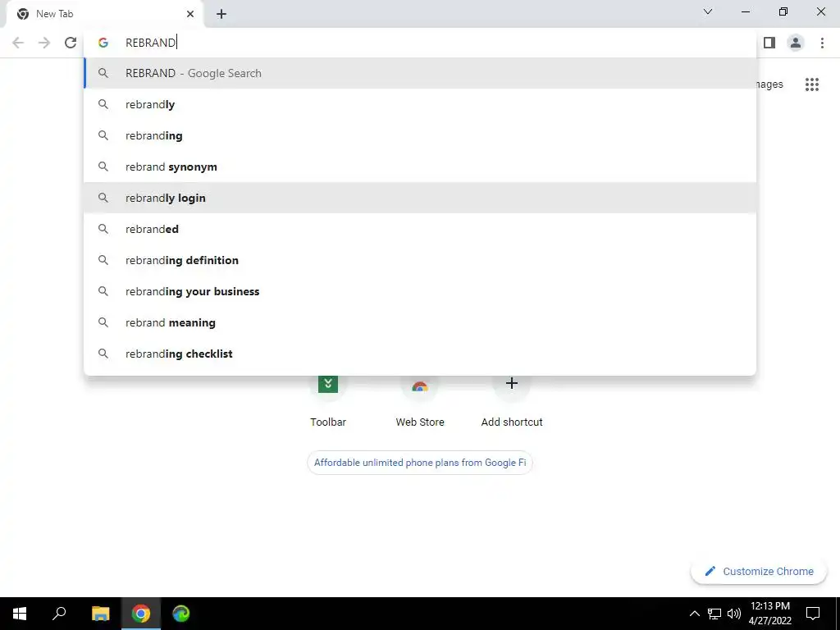
Task: Pick the rebranding definition suggestion
Action: point(420,260)
